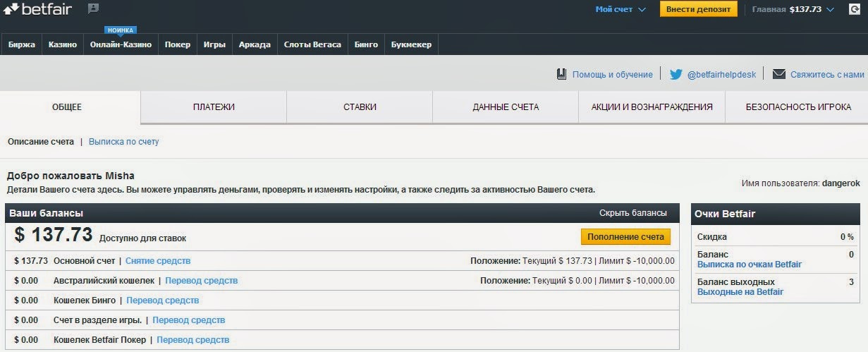This screenshot has width=868, height=352.
Task: Click Перевод средств for Счет в разделе игры
Action: click(189, 320)
